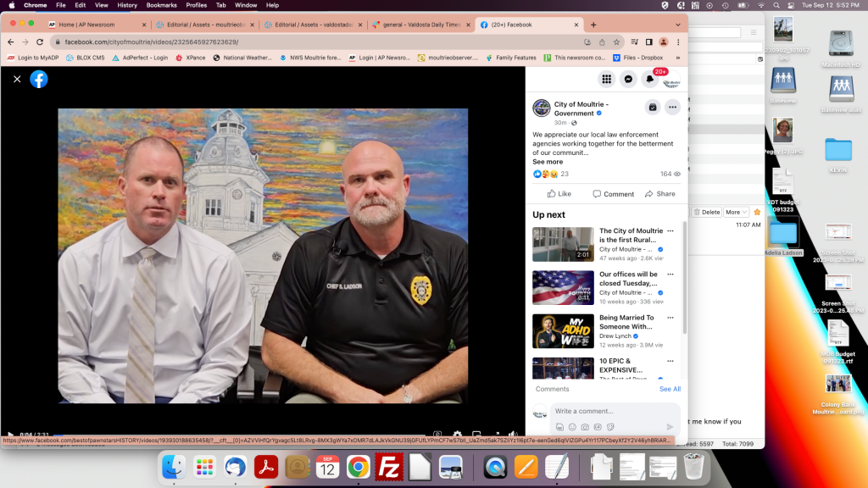Add a sticker to the comment
Image resolution: width=868 pixels, height=488 pixels.
pyautogui.click(x=610, y=427)
